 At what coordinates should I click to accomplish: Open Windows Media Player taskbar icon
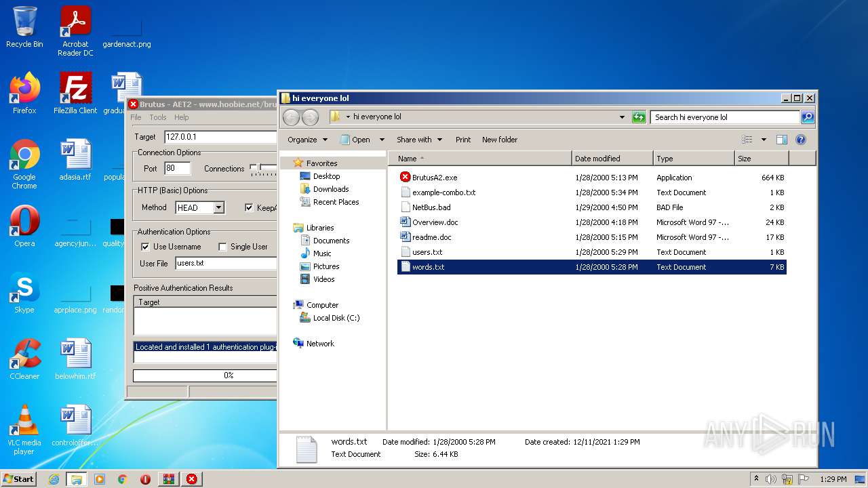point(100,479)
